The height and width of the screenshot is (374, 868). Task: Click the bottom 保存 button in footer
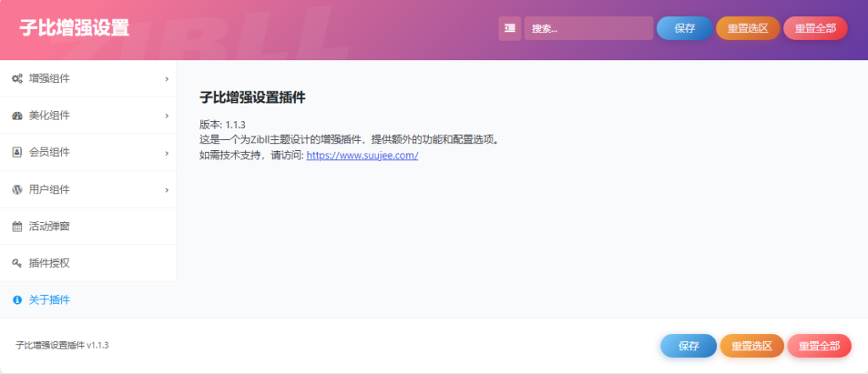coord(688,346)
